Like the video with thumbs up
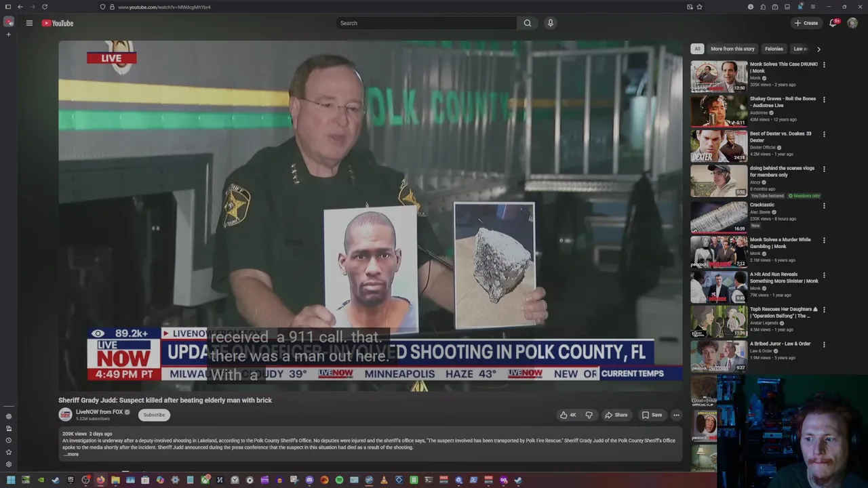 [x=568, y=415]
